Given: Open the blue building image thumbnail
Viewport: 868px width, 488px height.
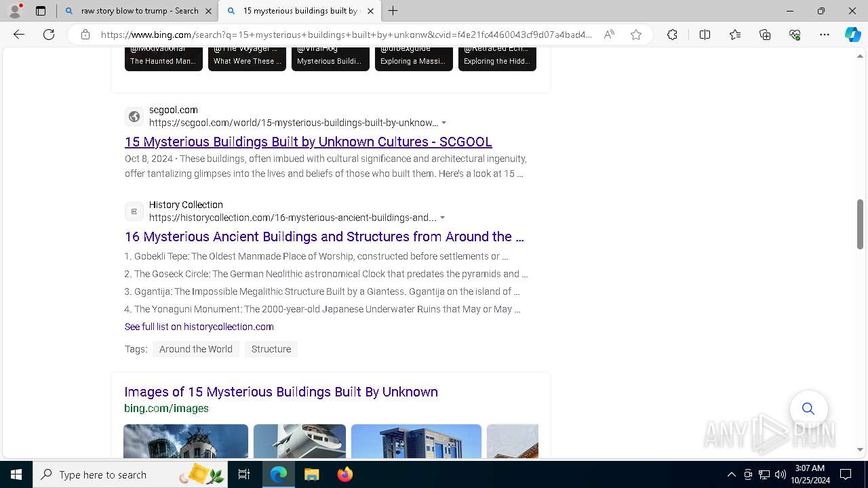Looking at the screenshot, I should pos(416,441).
